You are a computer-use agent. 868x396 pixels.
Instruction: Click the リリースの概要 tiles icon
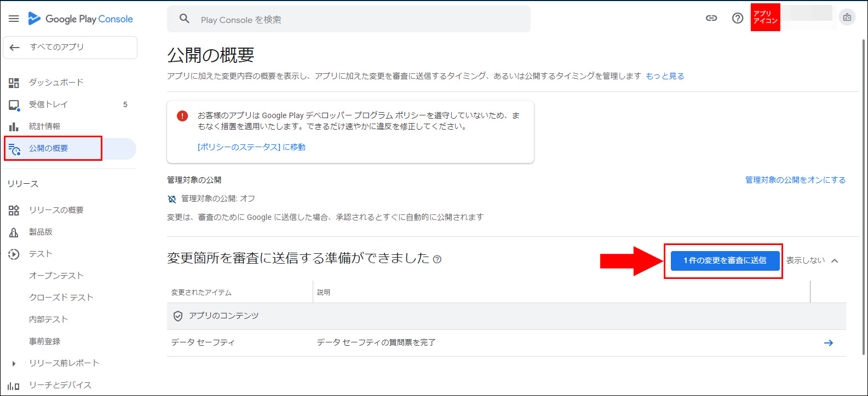point(14,210)
